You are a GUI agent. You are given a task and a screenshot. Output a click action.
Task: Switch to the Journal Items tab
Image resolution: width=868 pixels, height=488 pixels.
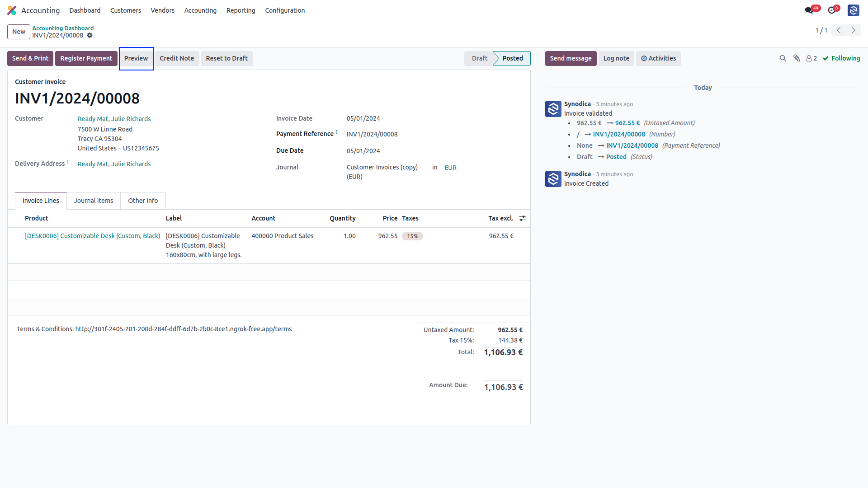[x=94, y=201]
